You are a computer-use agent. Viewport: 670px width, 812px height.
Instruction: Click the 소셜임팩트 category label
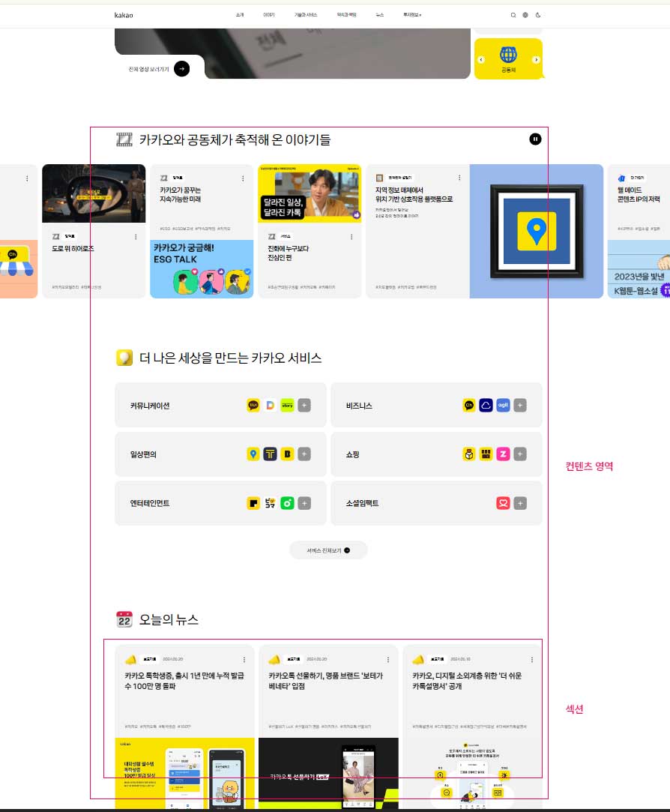(362, 503)
